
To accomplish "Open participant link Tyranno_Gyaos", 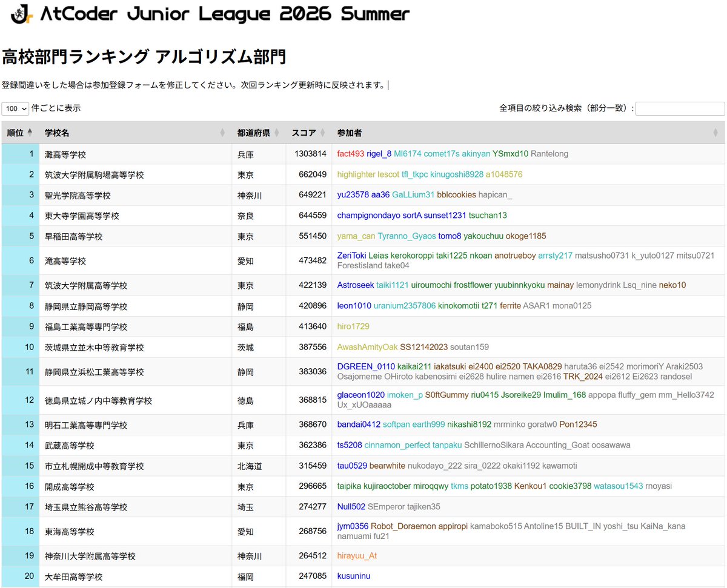I will tap(407, 236).
